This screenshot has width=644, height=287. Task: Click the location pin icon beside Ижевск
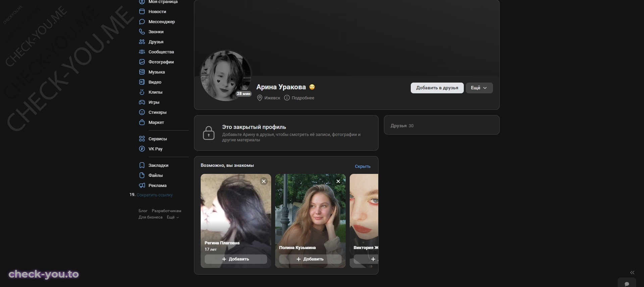(x=259, y=98)
